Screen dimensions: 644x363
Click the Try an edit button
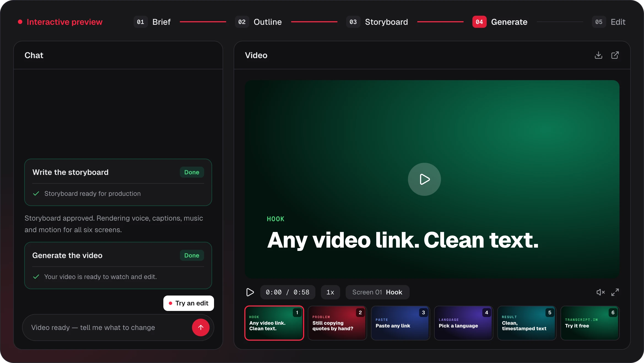click(x=189, y=303)
